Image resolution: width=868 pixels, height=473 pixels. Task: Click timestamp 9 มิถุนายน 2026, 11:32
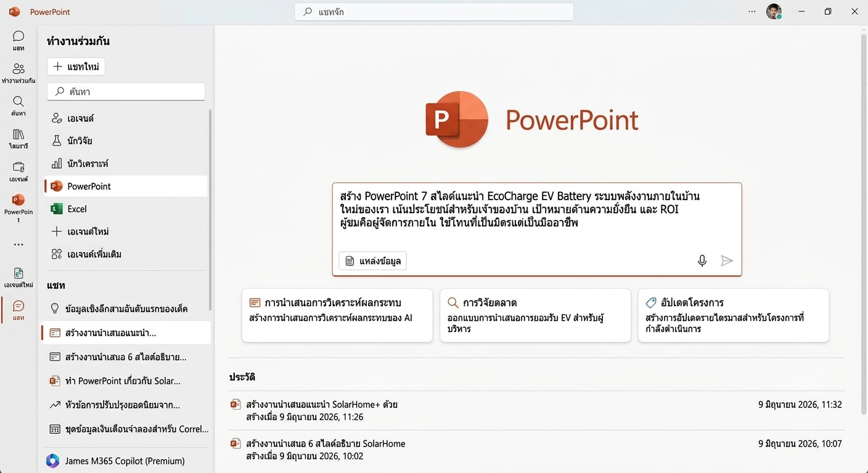pos(800,405)
